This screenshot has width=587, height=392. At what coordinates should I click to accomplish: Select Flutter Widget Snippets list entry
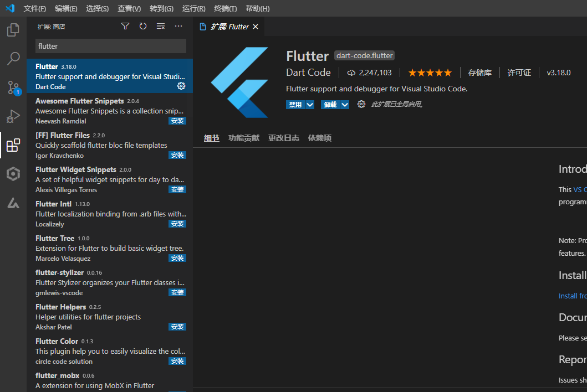point(110,179)
